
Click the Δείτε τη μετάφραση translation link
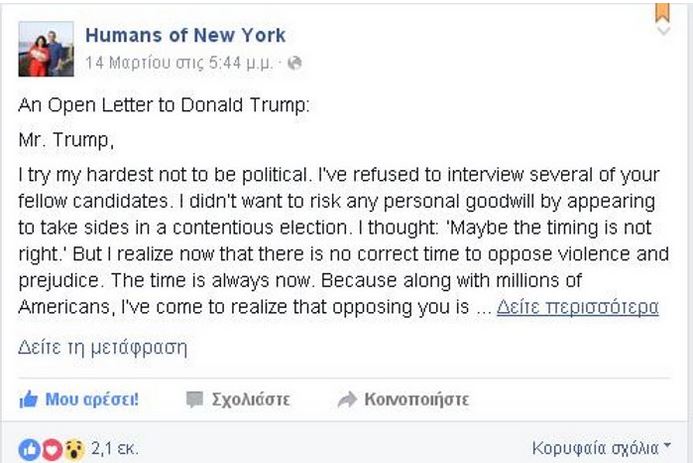pos(102,348)
